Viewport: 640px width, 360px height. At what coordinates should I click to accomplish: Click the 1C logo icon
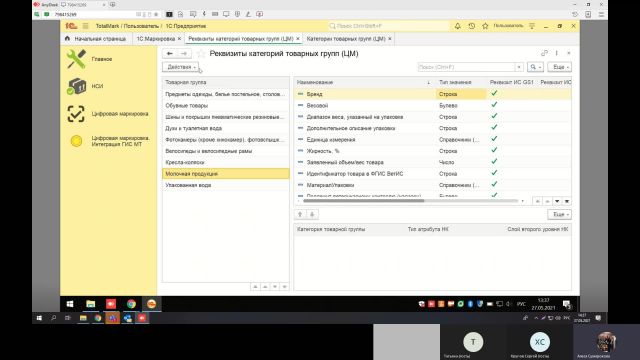71,26
